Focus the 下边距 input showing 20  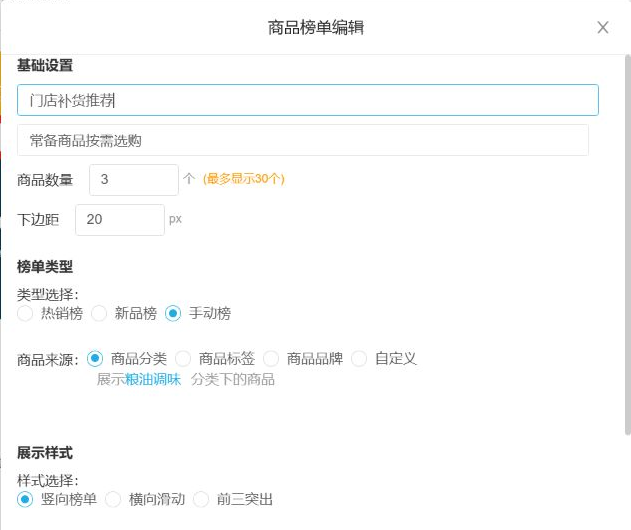[x=120, y=220]
